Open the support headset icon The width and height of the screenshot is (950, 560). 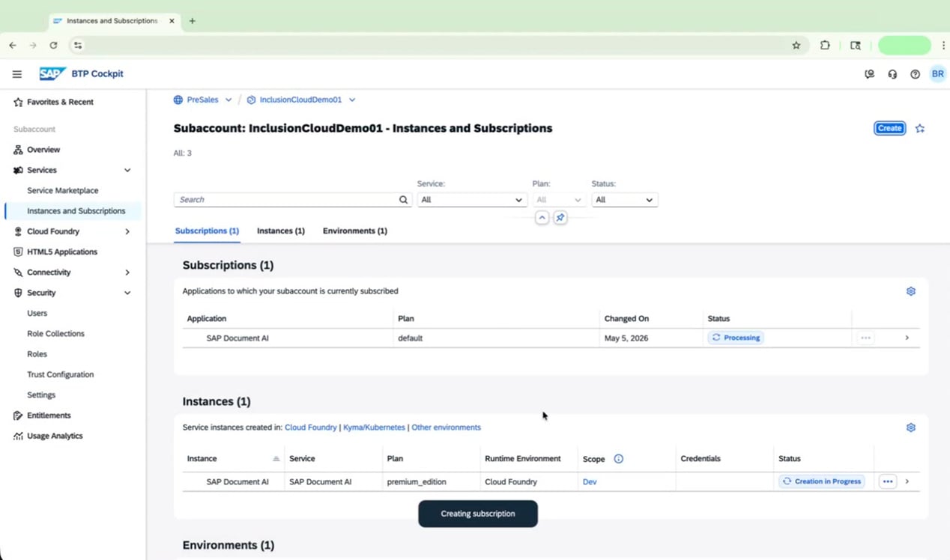[x=892, y=74]
